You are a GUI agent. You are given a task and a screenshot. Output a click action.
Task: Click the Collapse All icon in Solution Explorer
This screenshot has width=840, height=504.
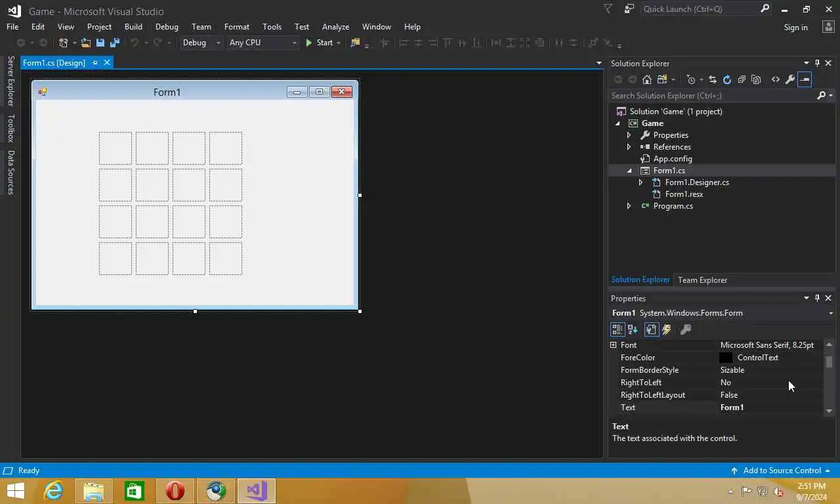(742, 79)
